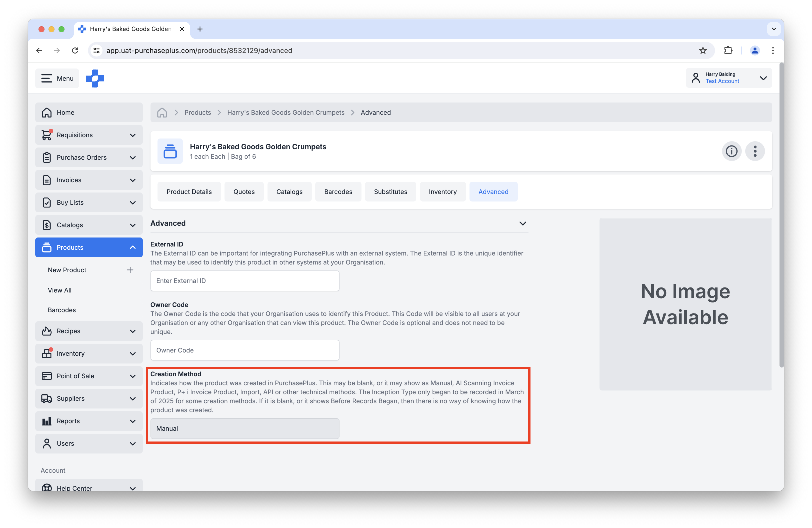Open View All products

pos(59,290)
